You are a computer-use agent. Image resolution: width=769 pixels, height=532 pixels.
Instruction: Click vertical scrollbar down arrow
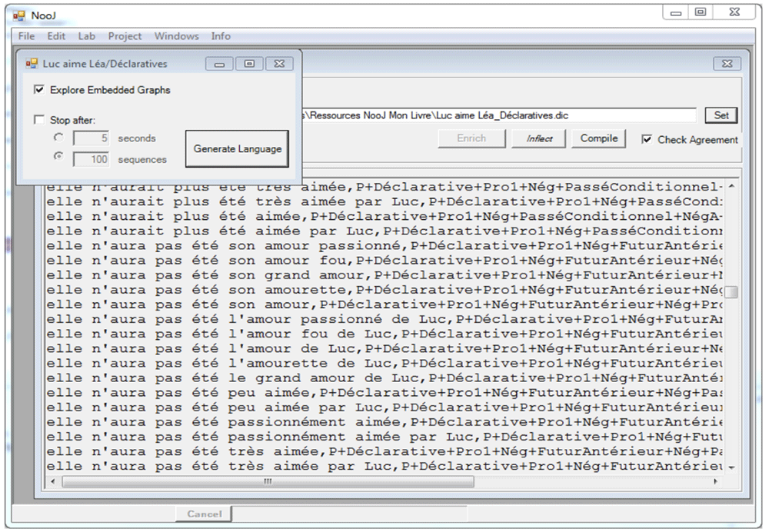pos(731,467)
